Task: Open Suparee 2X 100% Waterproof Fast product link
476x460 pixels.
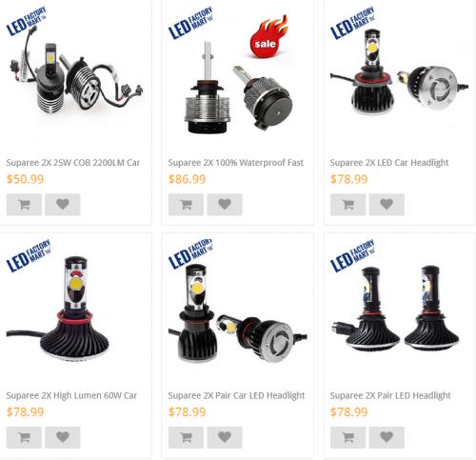Action: [x=236, y=163]
